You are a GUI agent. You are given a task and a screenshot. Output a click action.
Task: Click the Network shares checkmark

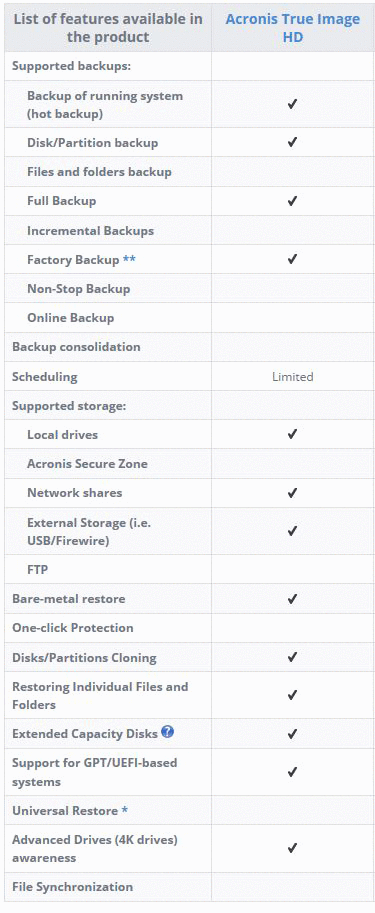292,493
